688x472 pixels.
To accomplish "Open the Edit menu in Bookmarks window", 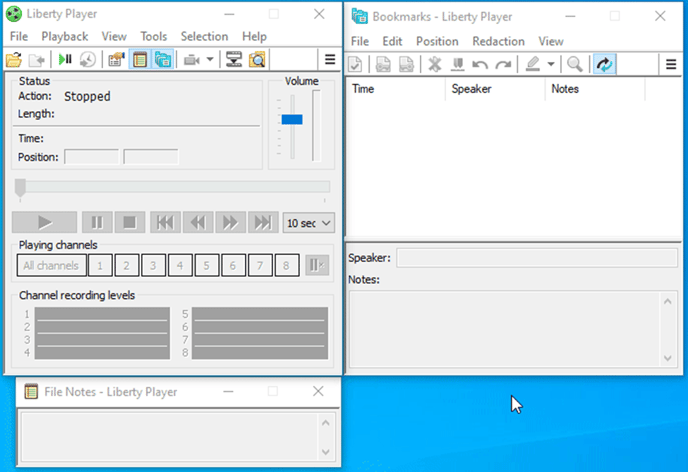I will tap(392, 41).
